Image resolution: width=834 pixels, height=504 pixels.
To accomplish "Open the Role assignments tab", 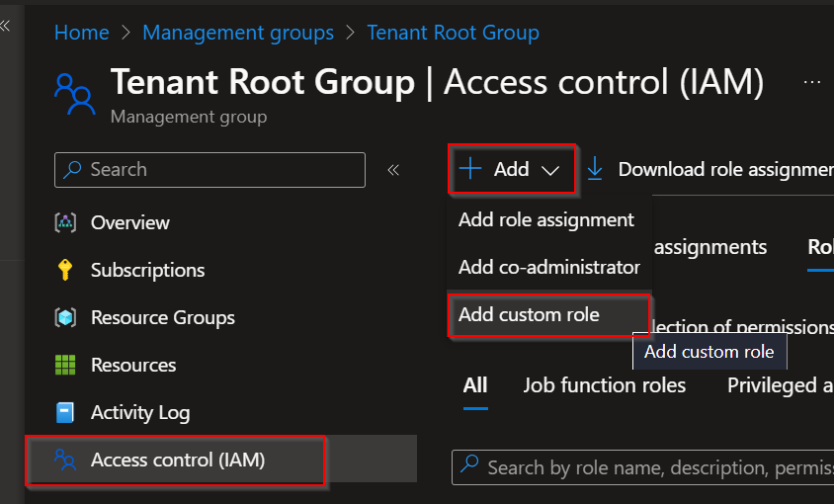I will click(710, 247).
